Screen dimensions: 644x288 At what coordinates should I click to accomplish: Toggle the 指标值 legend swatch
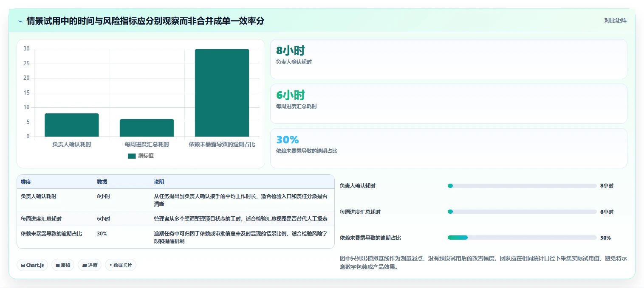[132, 156]
